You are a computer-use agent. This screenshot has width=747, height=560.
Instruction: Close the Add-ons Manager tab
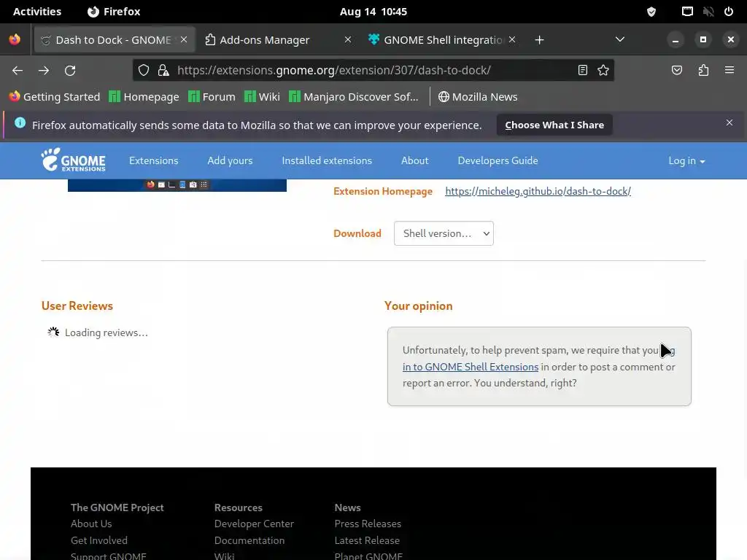[348, 39]
